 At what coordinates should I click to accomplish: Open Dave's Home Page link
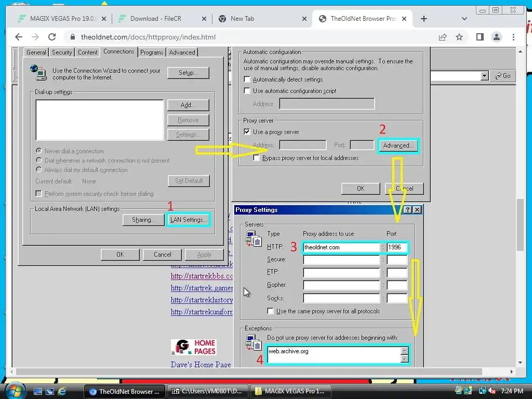pos(201,364)
